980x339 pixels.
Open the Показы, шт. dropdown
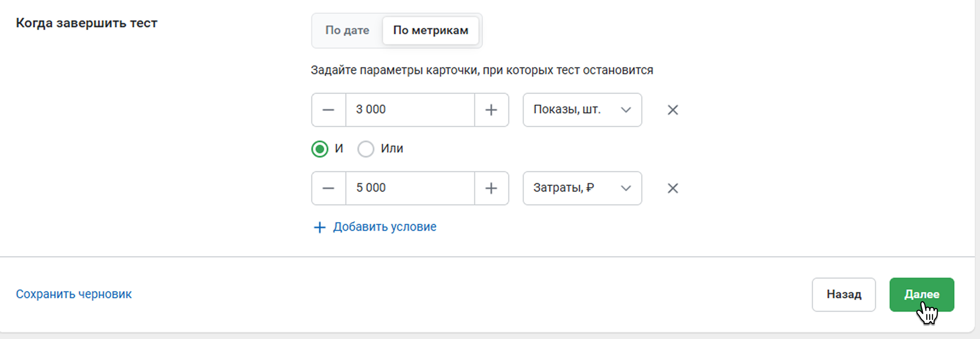tap(582, 110)
